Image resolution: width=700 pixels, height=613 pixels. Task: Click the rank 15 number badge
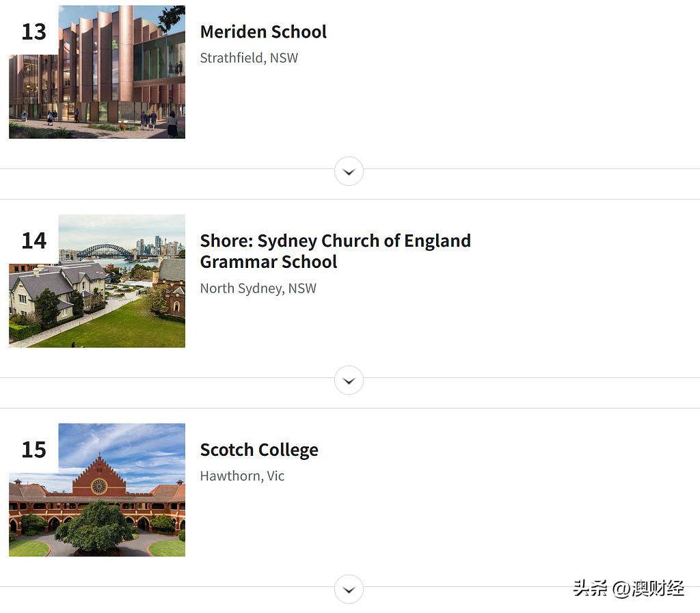tap(34, 449)
